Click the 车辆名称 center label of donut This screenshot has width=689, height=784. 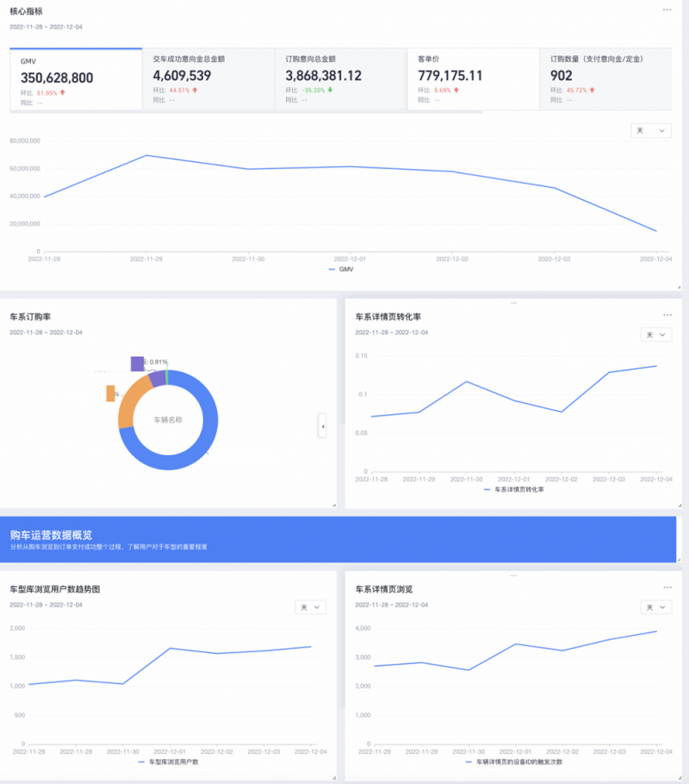(x=168, y=420)
